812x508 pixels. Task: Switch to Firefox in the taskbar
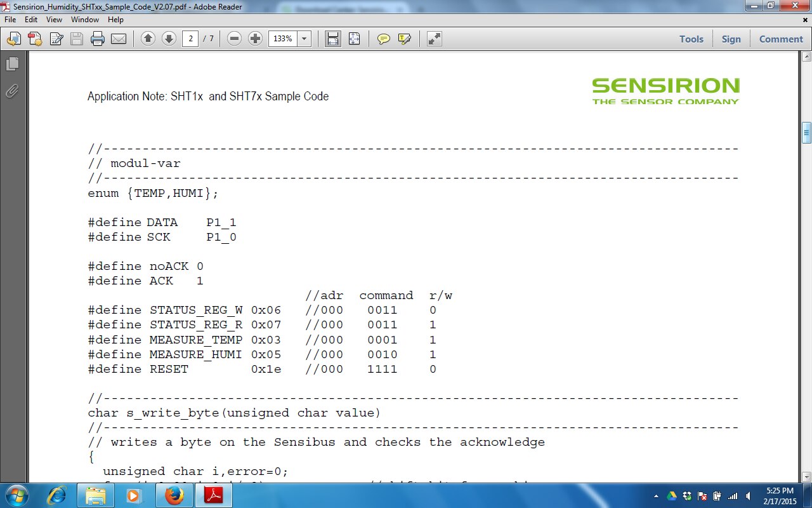[174, 495]
